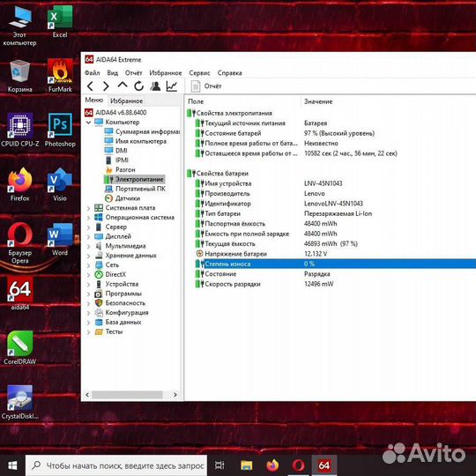Click the Поле column header
Image resolution: width=476 pixels, height=476 pixels.
pos(196,101)
